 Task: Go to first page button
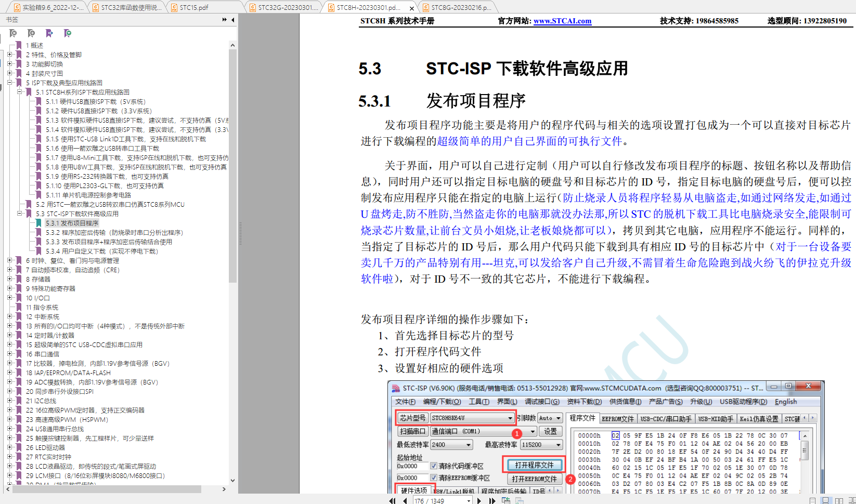point(392,500)
